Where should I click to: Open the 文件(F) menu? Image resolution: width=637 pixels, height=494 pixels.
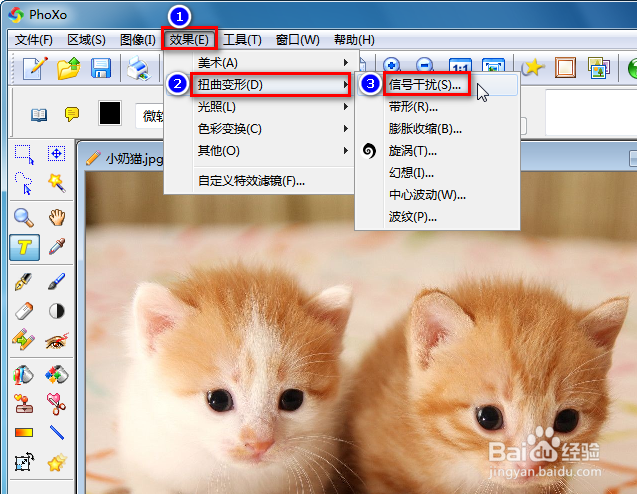pos(34,40)
